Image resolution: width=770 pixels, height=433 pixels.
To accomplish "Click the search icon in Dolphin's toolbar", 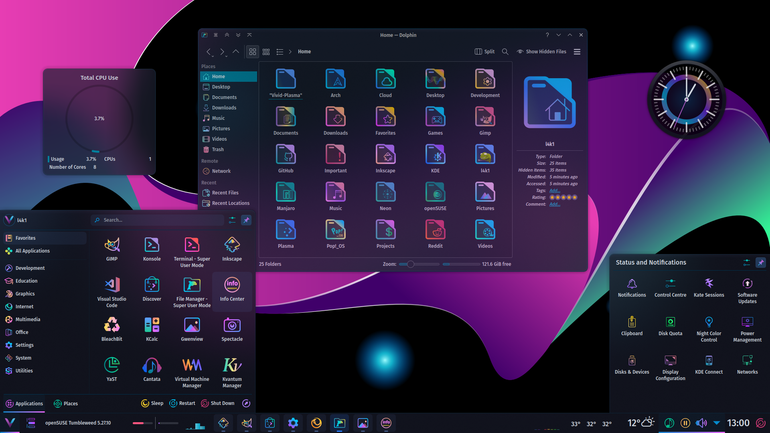I will pos(505,52).
